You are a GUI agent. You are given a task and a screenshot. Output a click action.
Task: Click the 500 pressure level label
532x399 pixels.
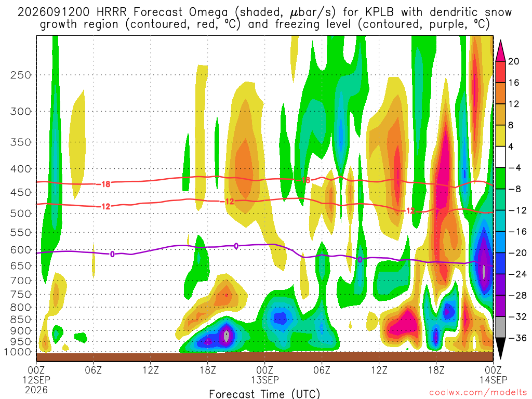[21, 214]
